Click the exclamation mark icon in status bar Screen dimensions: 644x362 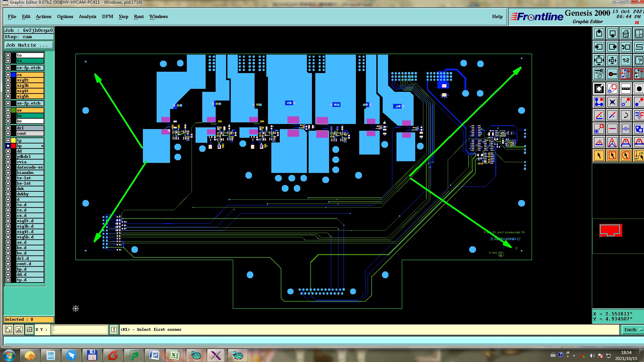pos(114,329)
